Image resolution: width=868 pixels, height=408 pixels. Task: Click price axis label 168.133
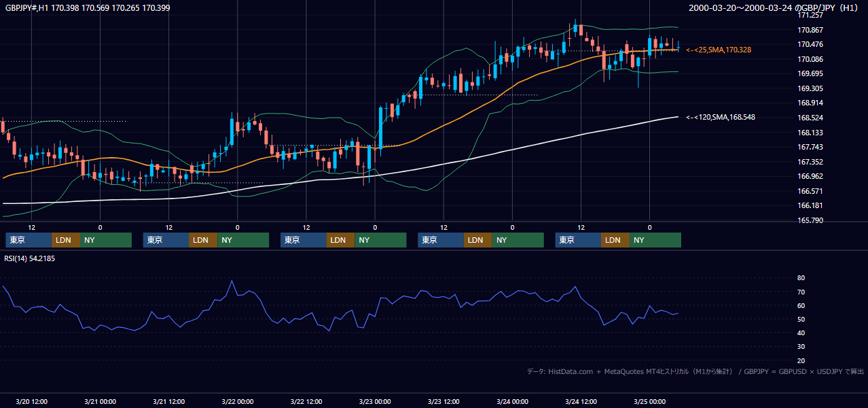810,133
